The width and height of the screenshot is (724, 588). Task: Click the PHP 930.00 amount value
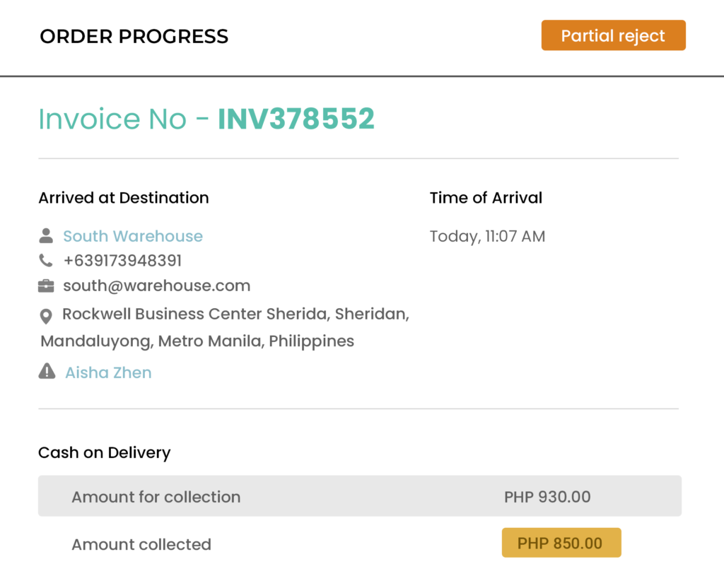(x=547, y=497)
